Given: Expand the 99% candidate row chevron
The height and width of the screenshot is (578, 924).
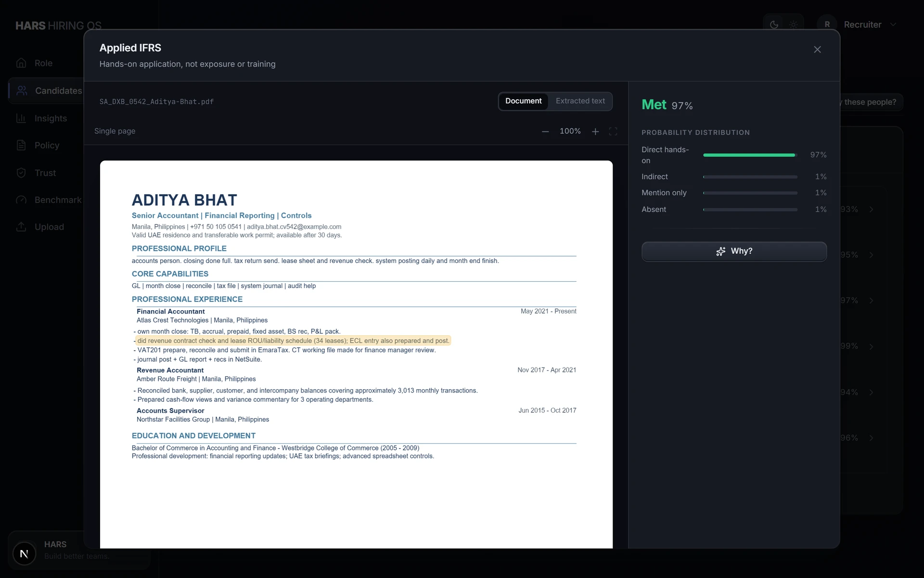Looking at the screenshot, I should click(x=872, y=346).
